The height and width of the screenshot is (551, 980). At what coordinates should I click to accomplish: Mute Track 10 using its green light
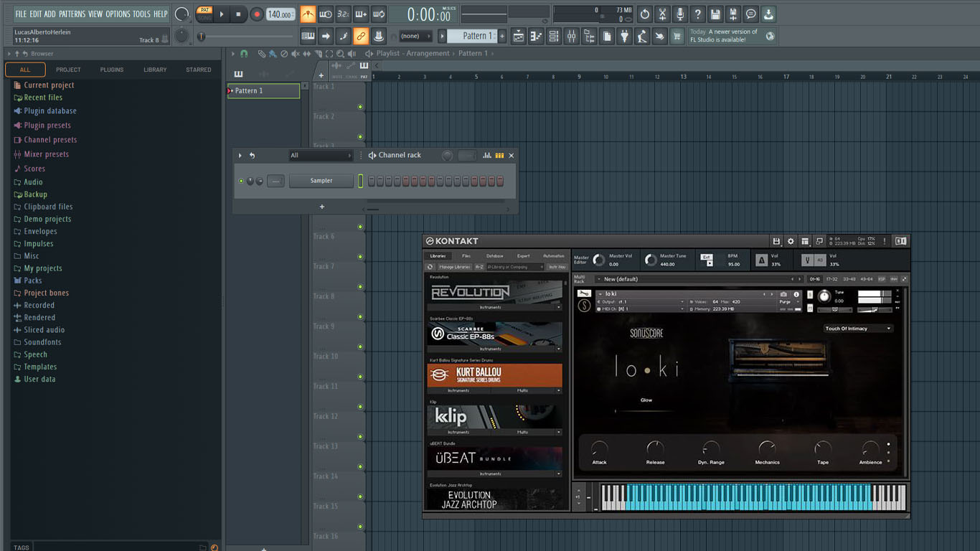360,377
